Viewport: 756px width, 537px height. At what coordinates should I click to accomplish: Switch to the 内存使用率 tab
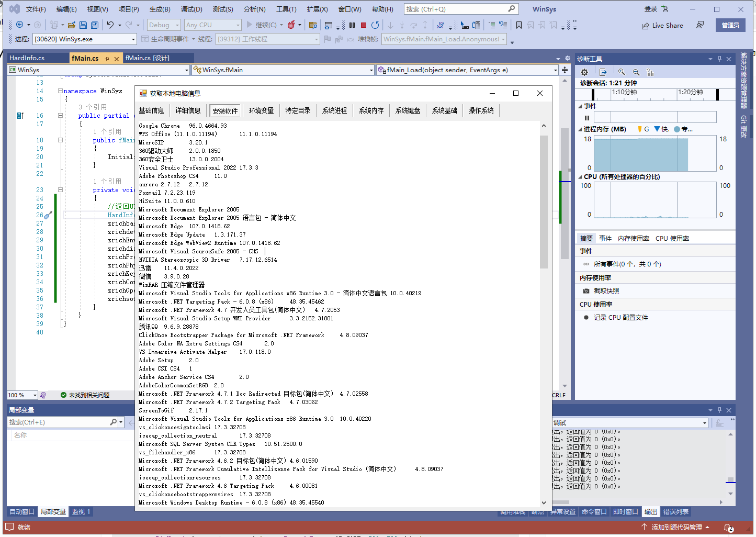coord(634,239)
